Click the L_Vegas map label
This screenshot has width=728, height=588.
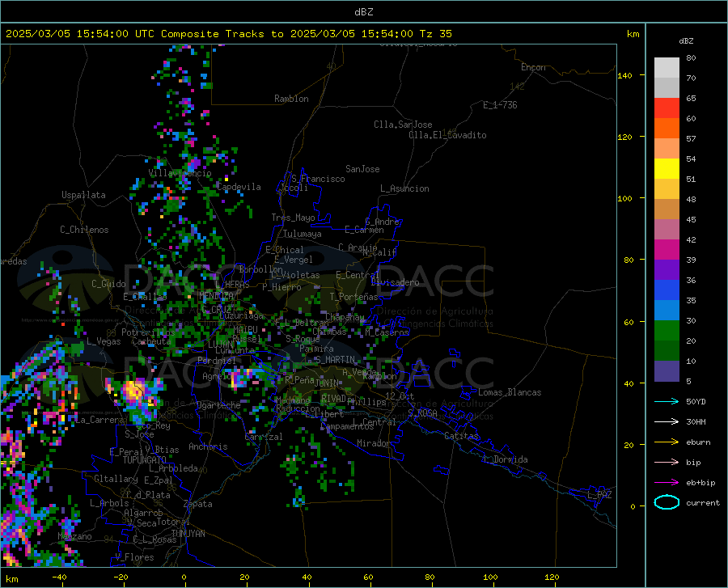tap(104, 341)
